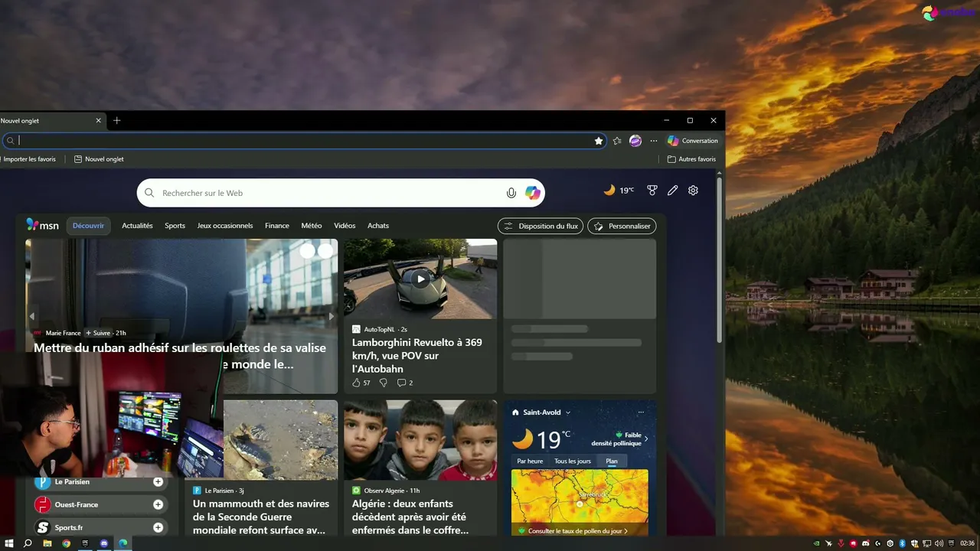
Task: Follow Marie France with the Suivre button
Action: point(97,333)
